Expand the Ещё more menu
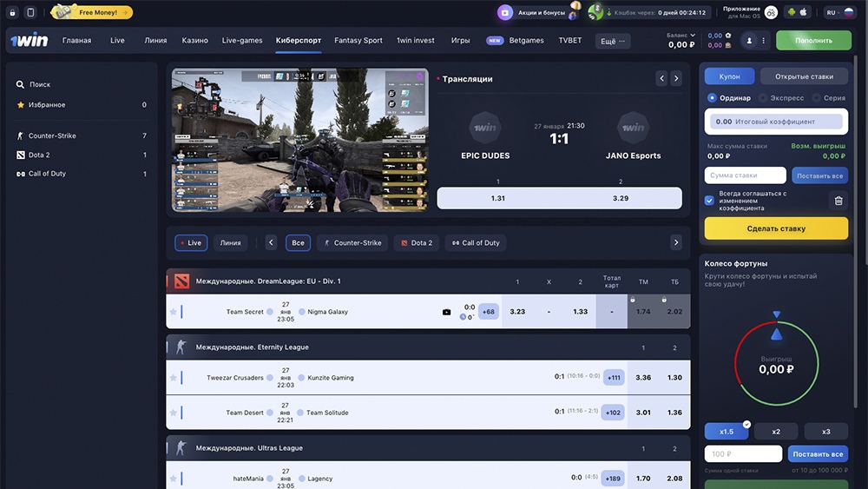 click(x=613, y=41)
